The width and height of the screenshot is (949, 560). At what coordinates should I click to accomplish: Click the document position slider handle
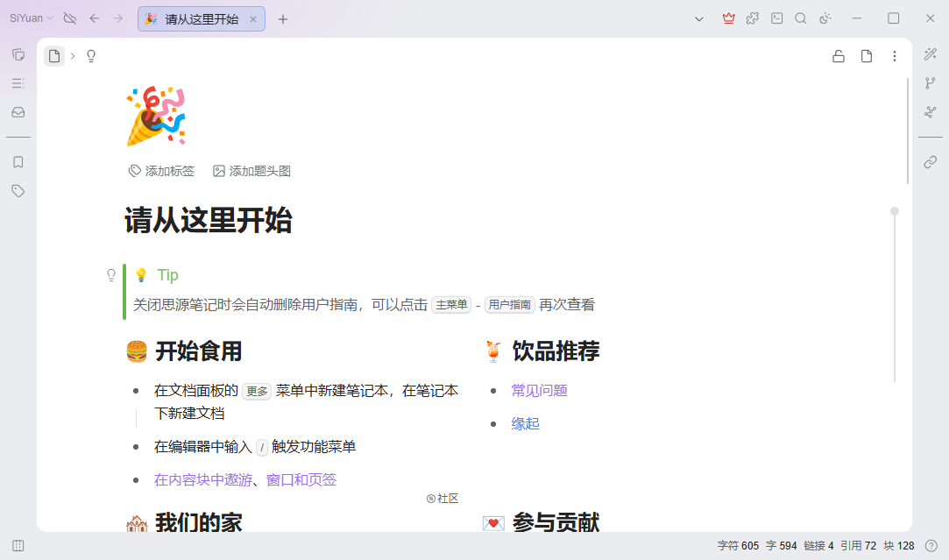tap(895, 211)
